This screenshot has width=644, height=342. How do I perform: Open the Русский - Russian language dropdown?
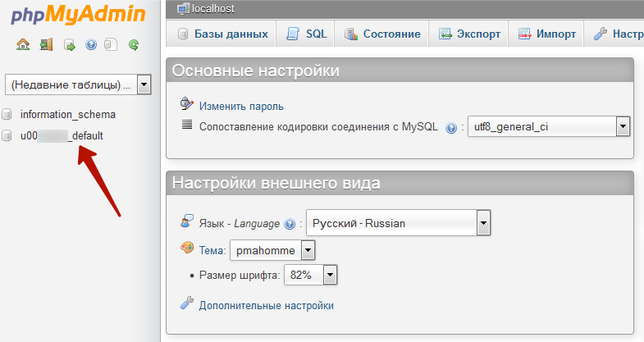click(398, 222)
